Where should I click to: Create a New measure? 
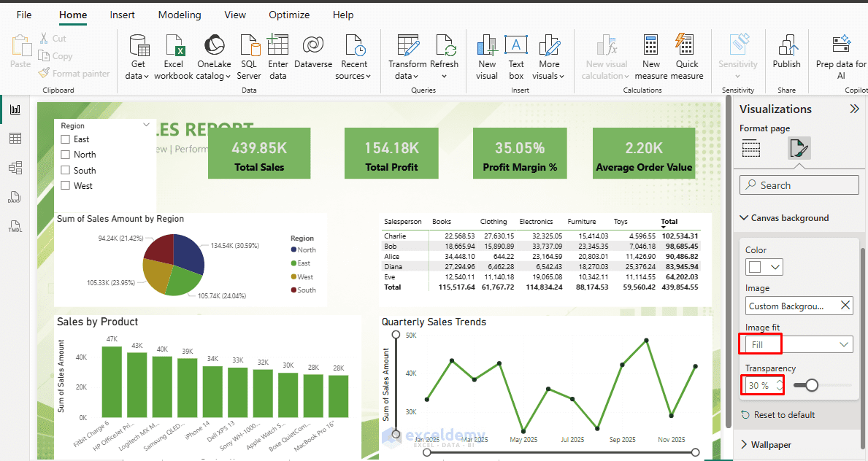(651, 57)
